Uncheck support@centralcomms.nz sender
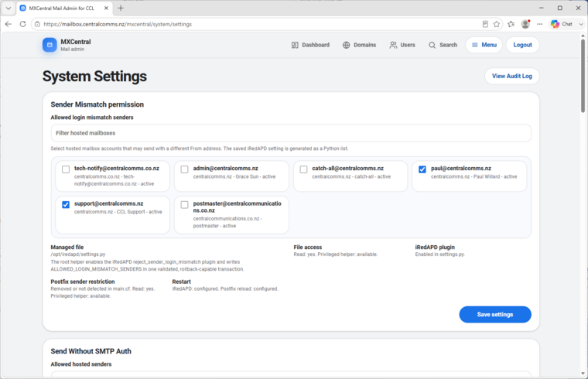Viewport: 588px width, 379px height. (66, 205)
